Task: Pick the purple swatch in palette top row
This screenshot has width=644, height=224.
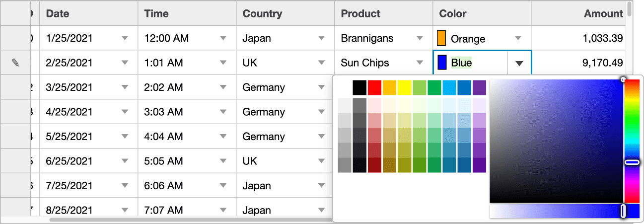Action: click(480, 87)
